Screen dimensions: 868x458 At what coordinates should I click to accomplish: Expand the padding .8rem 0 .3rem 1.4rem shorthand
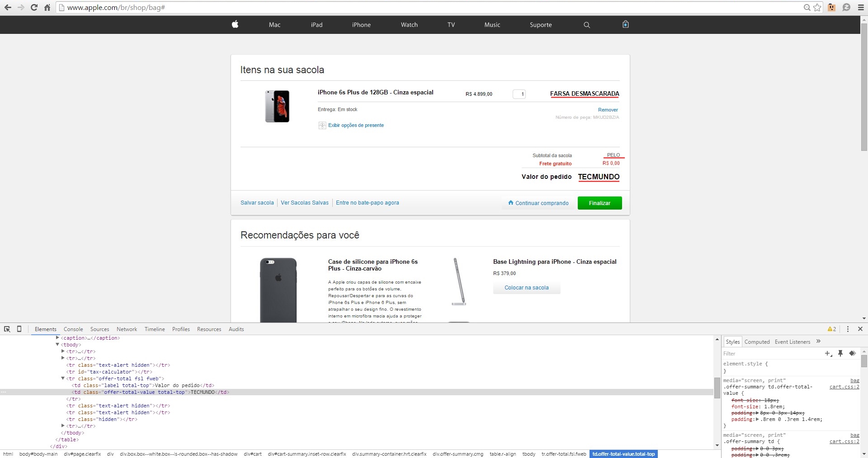pyautogui.click(x=757, y=419)
